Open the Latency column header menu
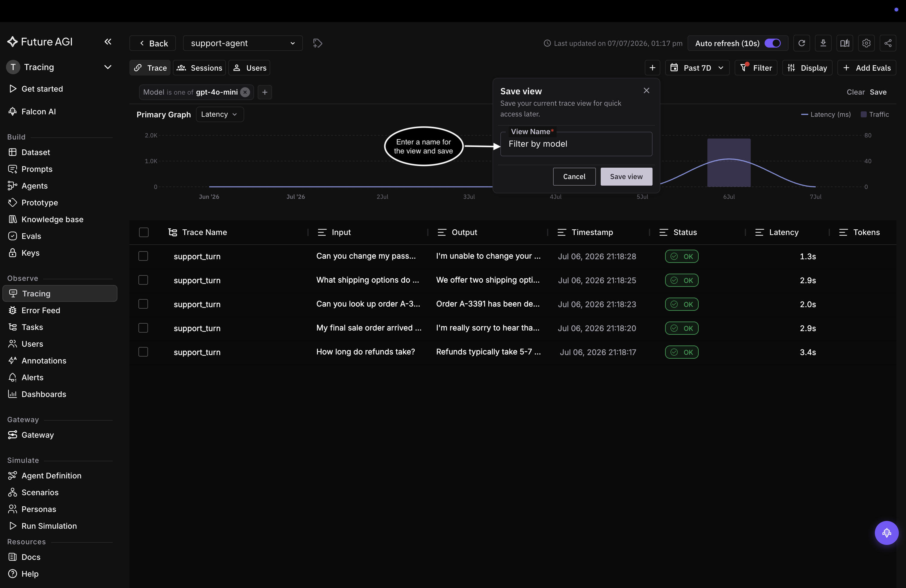 pos(759,232)
